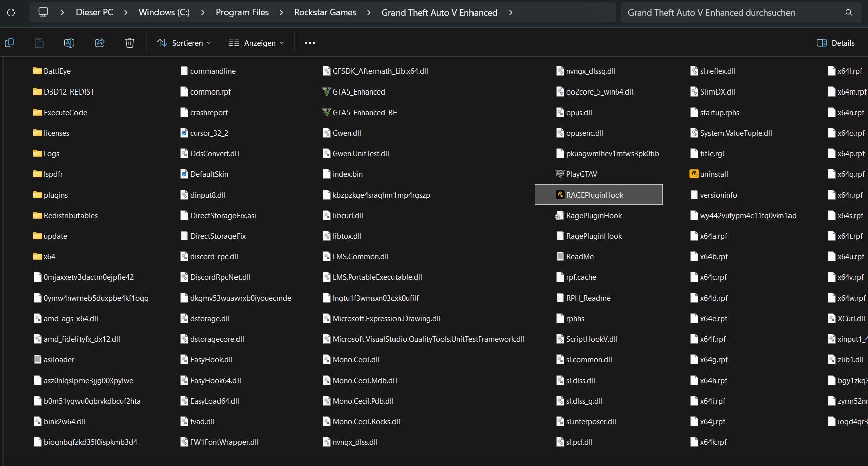The width and height of the screenshot is (868, 466).
Task: Select ScriptHookV.dll
Action: [x=586, y=339]
